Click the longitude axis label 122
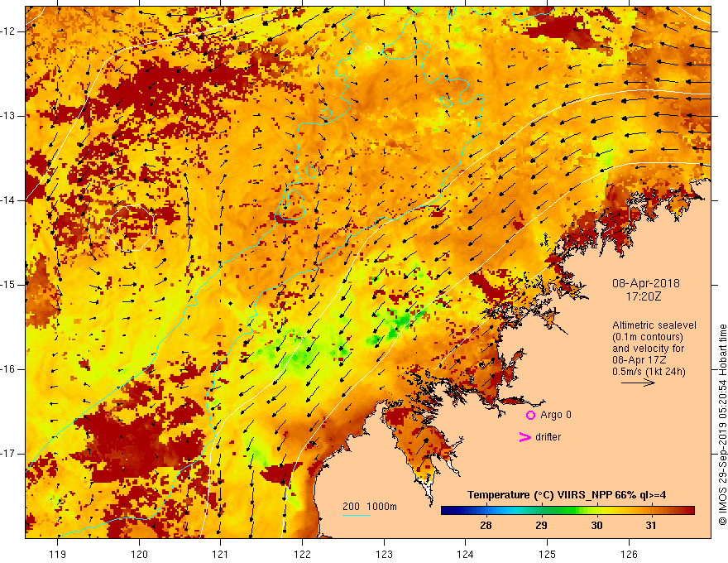728x563 pixels. coord(302,554)
